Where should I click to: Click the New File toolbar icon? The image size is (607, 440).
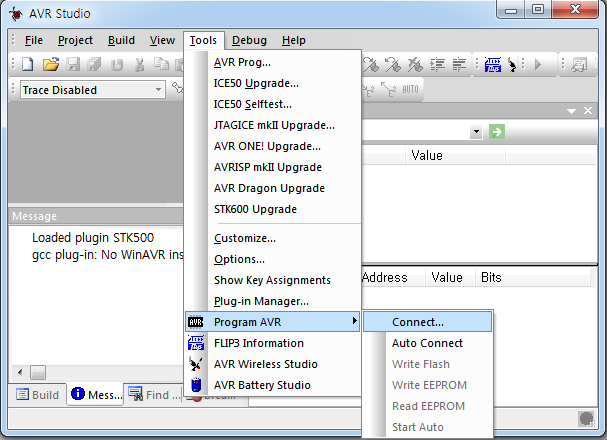pyautogui.click(x=27, y=64)
